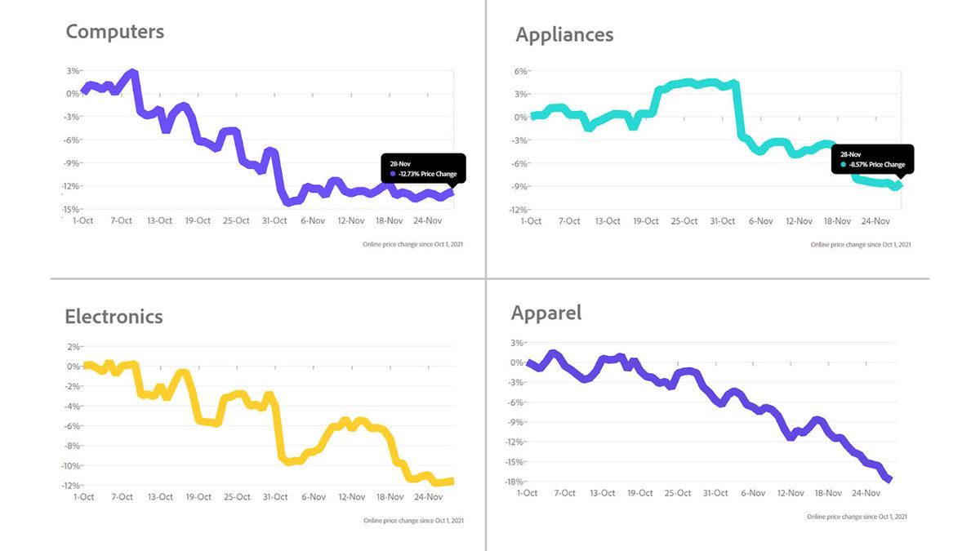980x551 pixels.
Task: Click the lowest end of the Apparel line
Action: click(x=889, y=479)
